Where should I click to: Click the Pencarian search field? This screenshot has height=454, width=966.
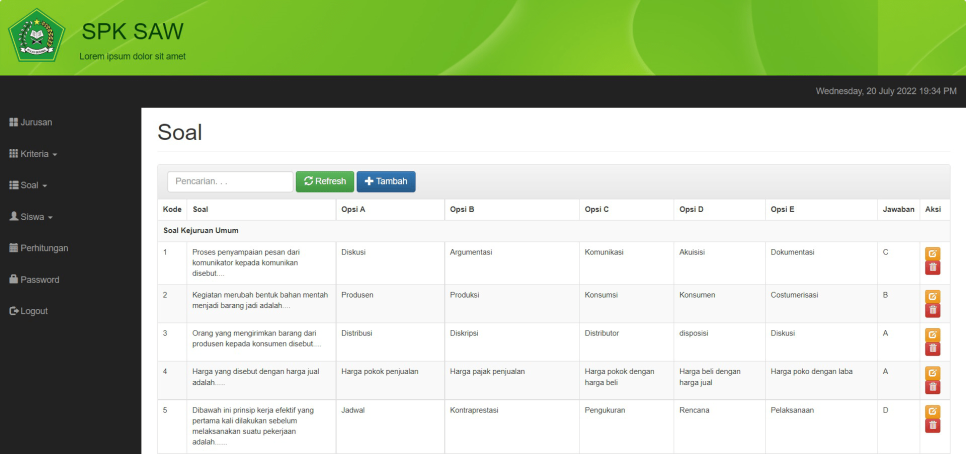230,181
